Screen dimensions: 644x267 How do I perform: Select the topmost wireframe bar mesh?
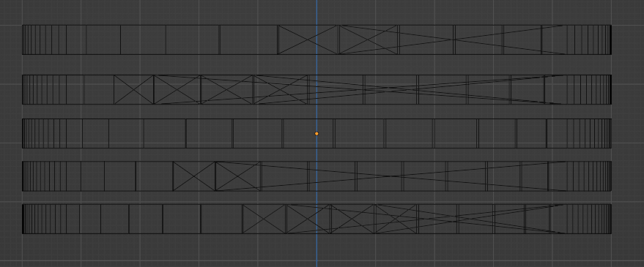point(317,40)
